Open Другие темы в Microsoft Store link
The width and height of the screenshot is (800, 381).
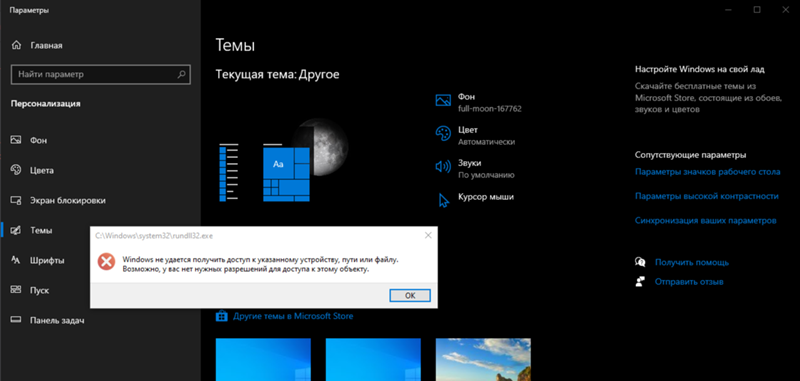[x=293, y=316]
